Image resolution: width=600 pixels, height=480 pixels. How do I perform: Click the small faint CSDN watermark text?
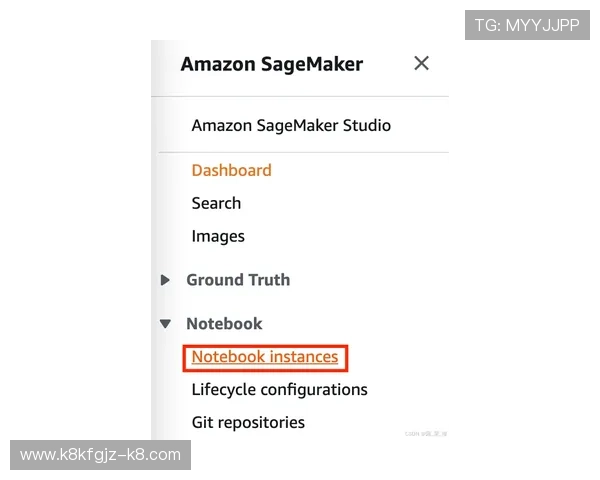[426, 434]
